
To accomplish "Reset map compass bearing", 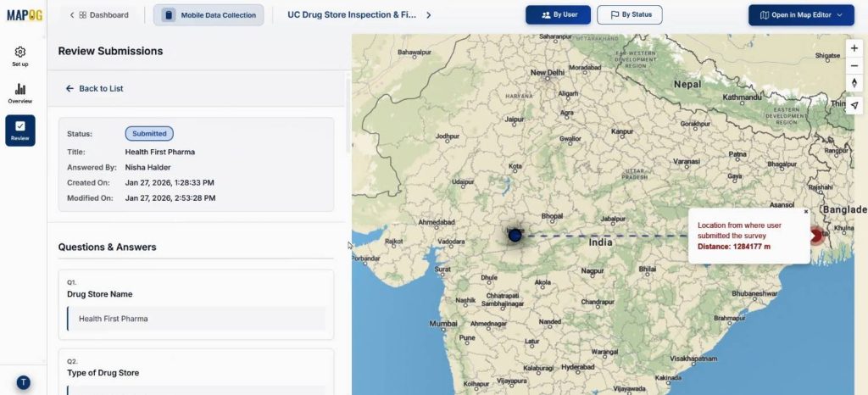I will point(854,83).
